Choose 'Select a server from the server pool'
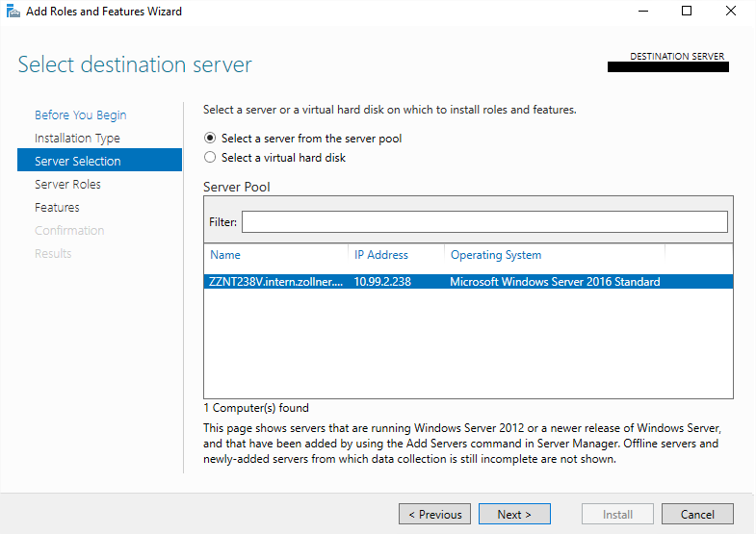Image resolution: width=756 pixels, height=534 pixels. click(x=210, y=139)
